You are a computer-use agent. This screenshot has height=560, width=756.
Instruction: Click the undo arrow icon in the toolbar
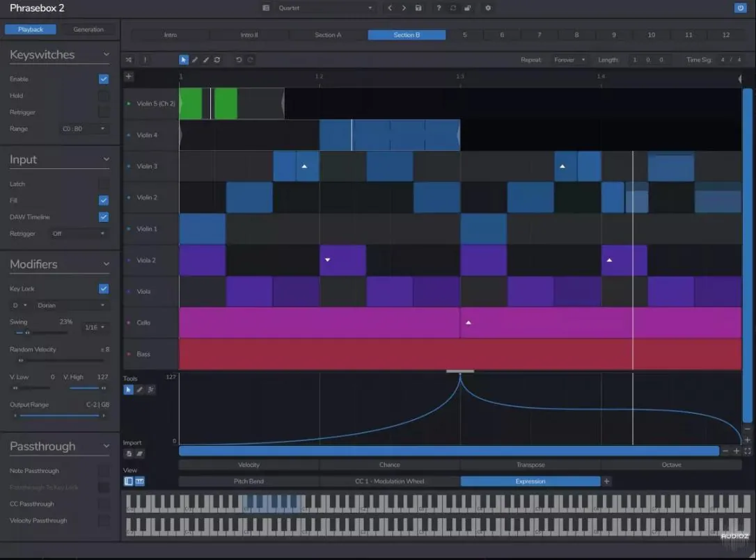(x=238, y=60)
